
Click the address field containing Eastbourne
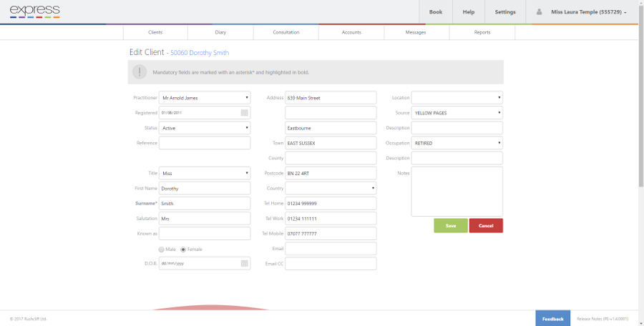point(331,128)
